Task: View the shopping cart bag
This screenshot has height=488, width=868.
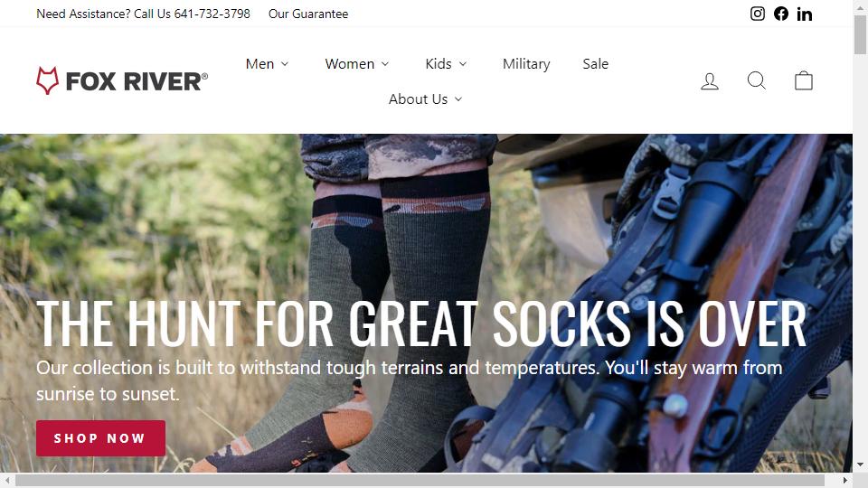Action: [803, 80]
